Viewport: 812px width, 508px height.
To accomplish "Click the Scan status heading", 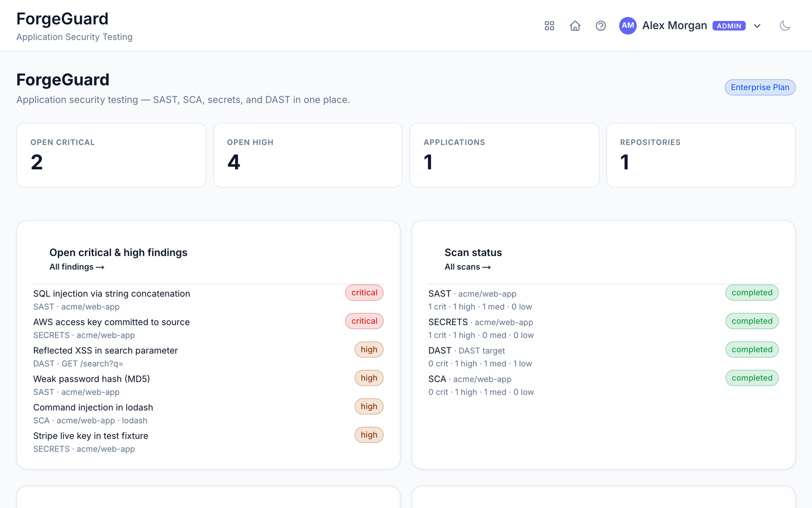I will point(473,252).
